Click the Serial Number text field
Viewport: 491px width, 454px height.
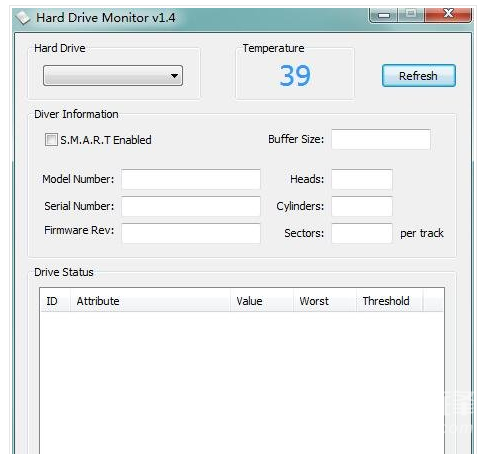191,206
